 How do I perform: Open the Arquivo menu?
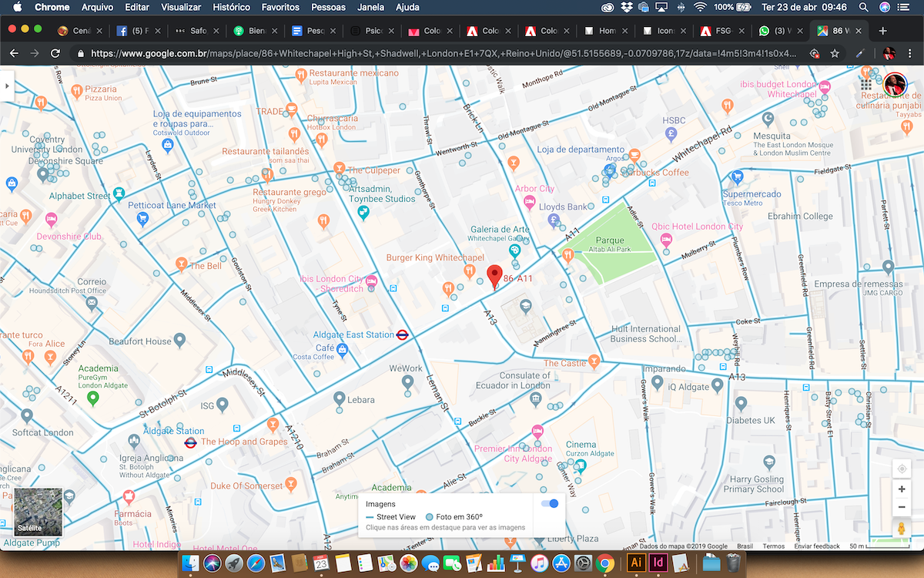pos(96,7)
